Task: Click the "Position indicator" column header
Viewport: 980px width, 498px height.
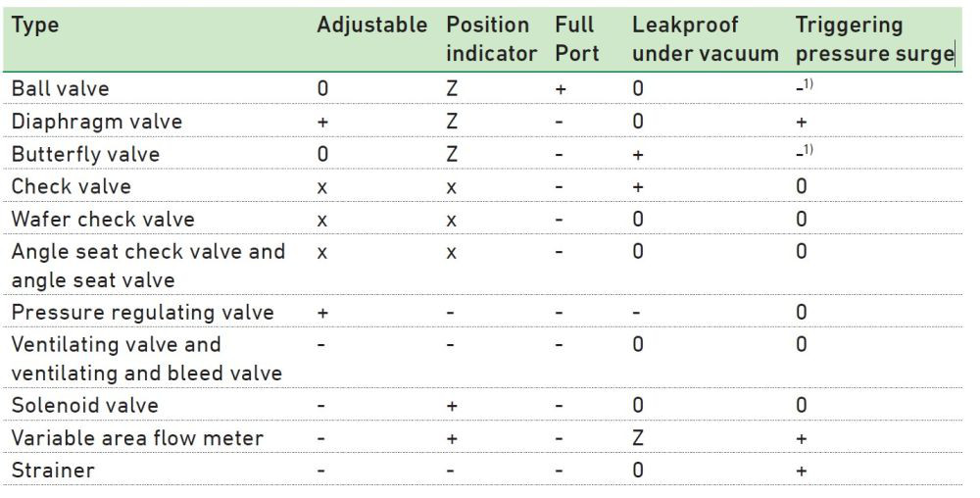Action: point(491,39)
